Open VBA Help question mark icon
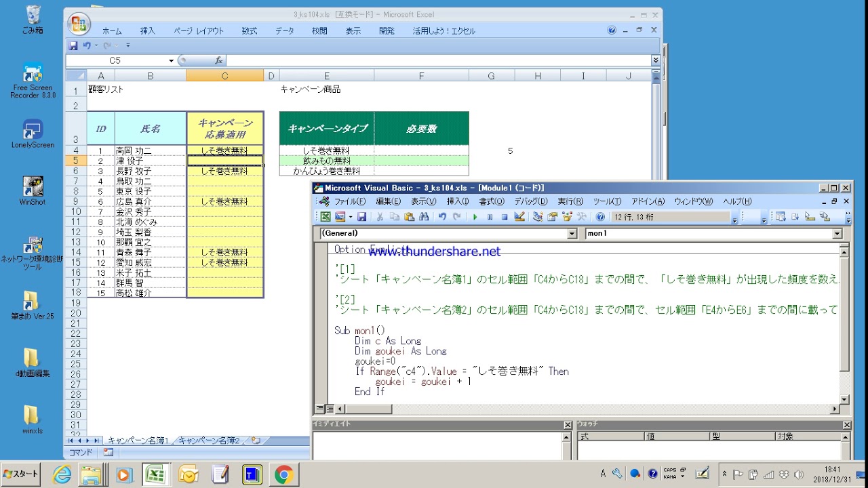Viewport: 868px width, 488px height. [600, 217]
